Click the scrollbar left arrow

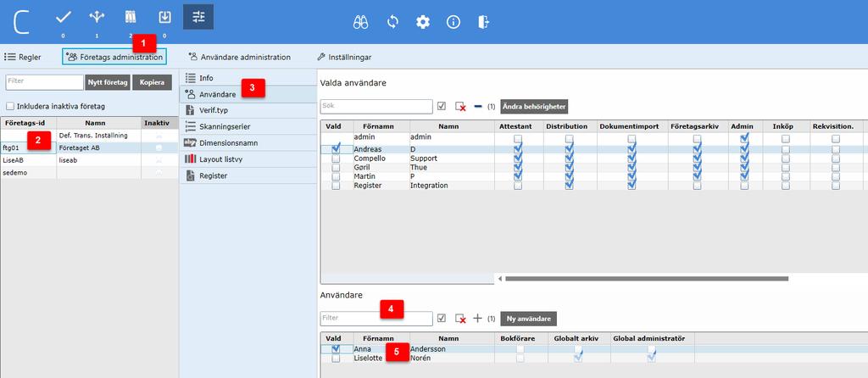pyautogui.click(x=500, y=278)
